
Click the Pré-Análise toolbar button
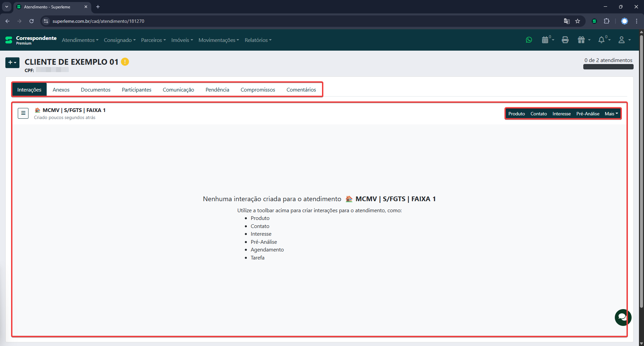click(588, 114)
